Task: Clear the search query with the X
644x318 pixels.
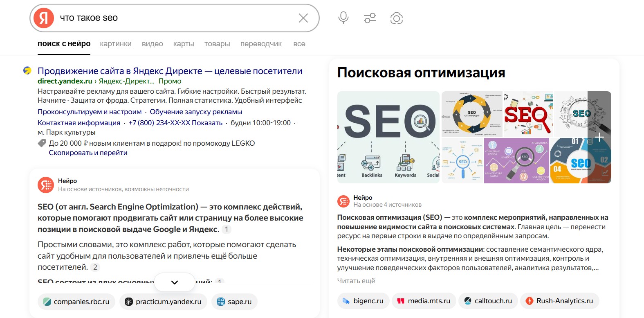Action: tap(303, 18)
